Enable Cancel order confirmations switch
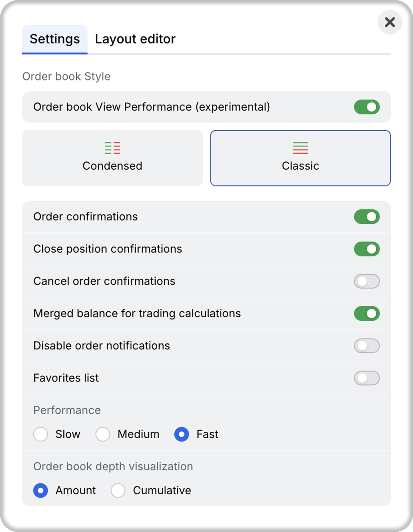The width and height of the screenshot is (413, 532). pyautogui.click(x=367, y=281)
